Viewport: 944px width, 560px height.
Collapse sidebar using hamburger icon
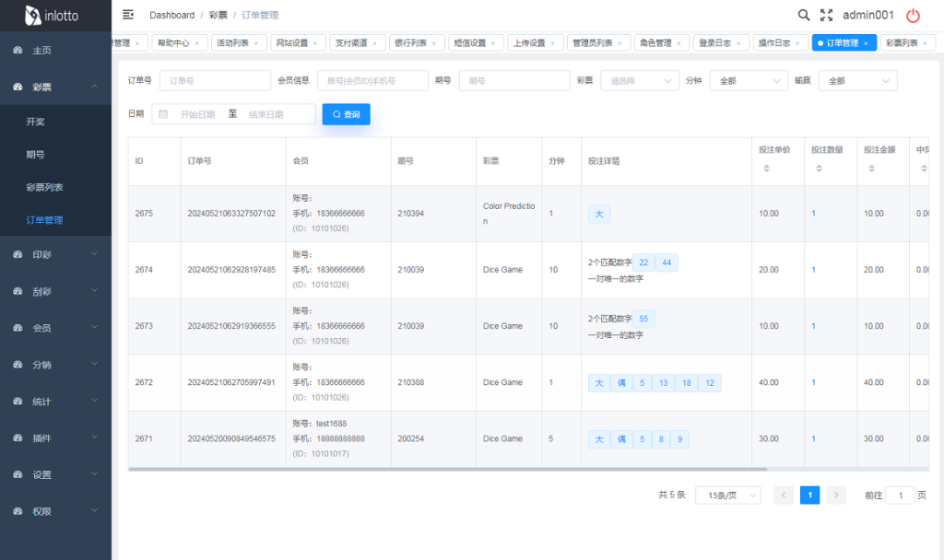coord(128,15)
